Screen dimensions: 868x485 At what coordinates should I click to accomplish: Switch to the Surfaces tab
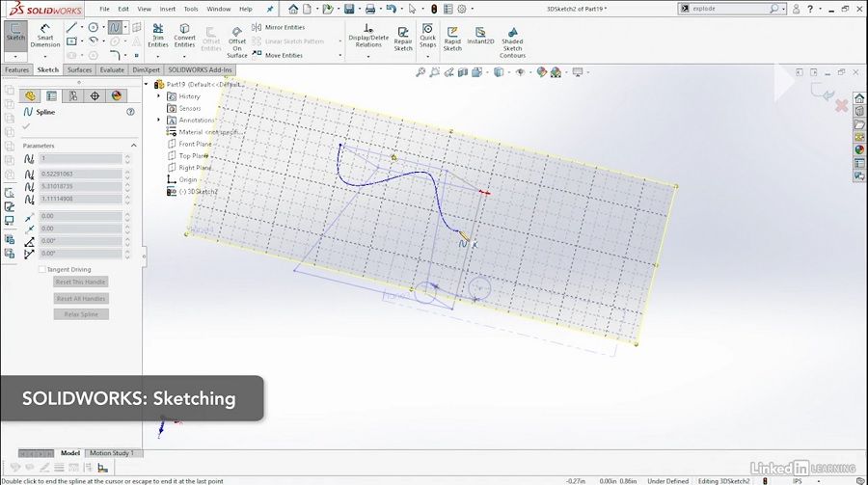point(79,70)
